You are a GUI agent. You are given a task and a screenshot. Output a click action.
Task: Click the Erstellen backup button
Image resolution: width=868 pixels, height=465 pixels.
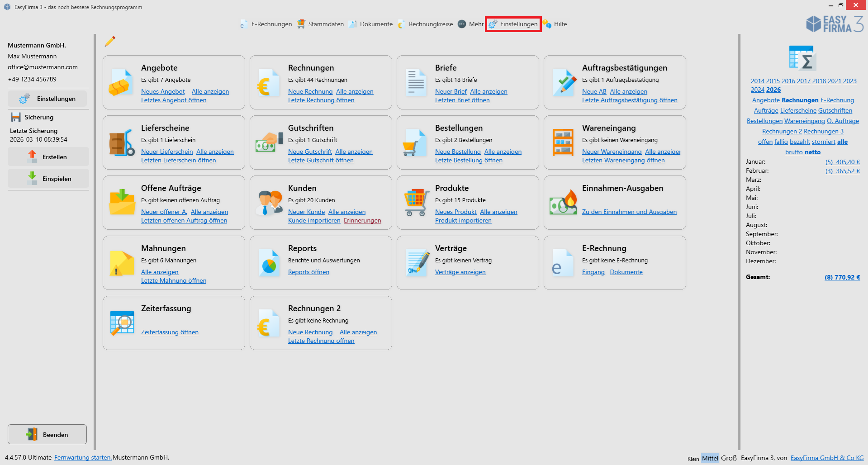(x=48, y=157)
